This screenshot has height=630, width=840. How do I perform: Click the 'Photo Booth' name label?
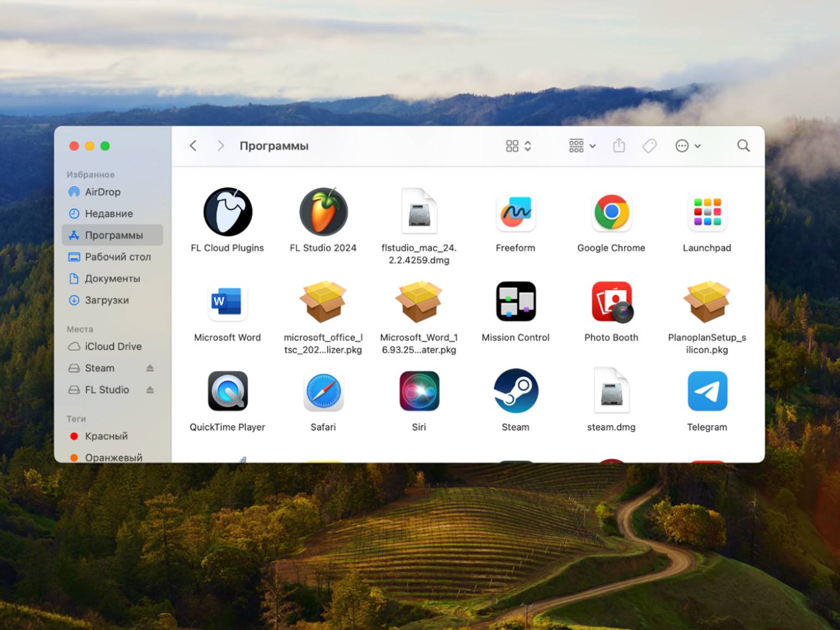tap(611, 337)
